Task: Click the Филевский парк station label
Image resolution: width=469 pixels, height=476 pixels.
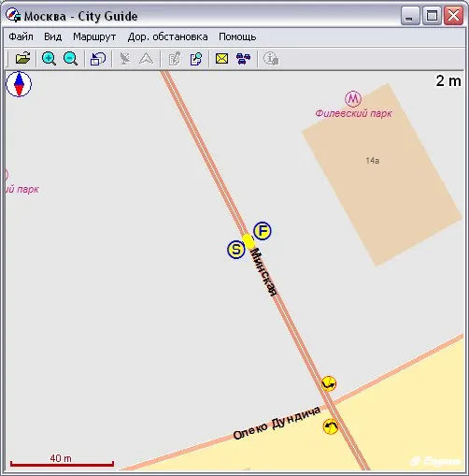Action: pos(353,113)
